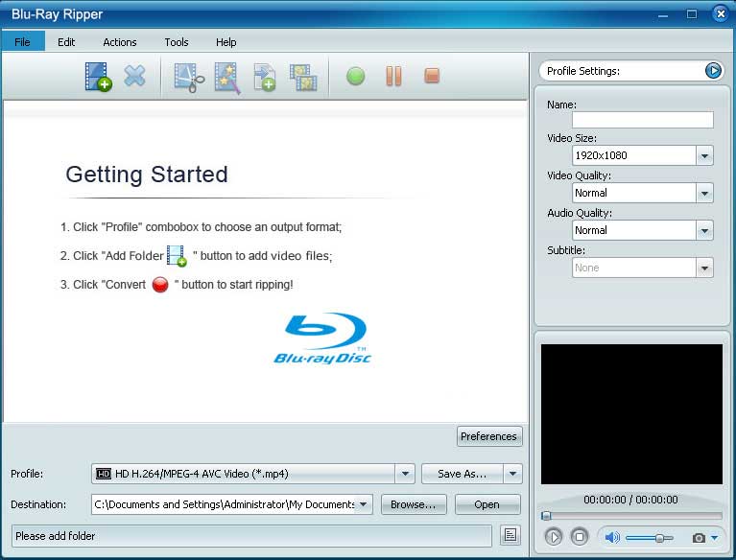Expand the Subtitle dropdown
The height and width of the screenshot is (560, 736).
[704, 268]
